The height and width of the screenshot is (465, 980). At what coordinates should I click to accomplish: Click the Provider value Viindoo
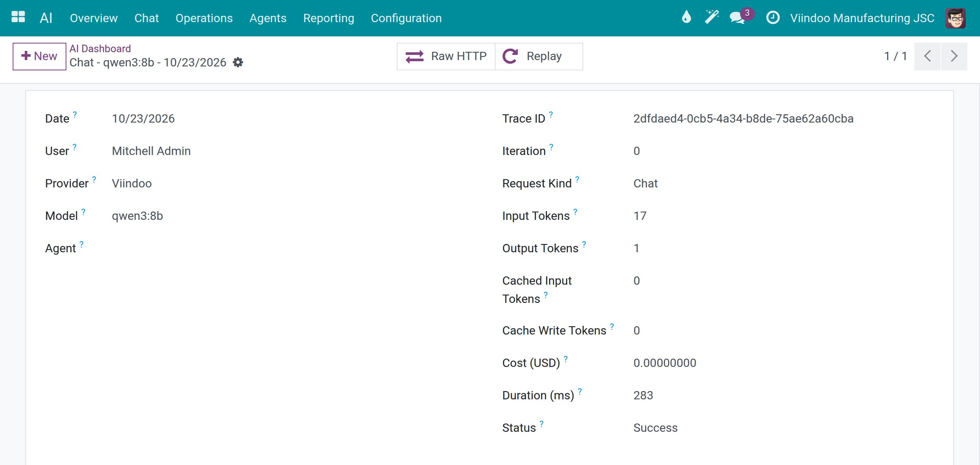point(132,183)
